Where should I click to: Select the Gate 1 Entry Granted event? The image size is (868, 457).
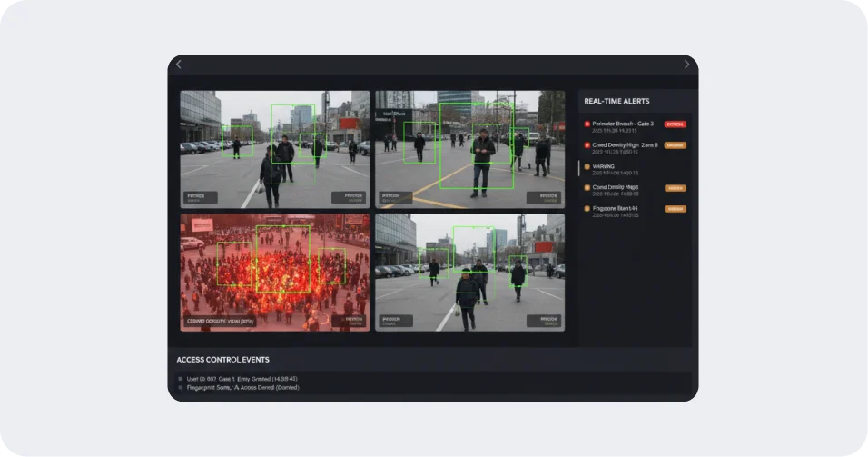[242, 379]
